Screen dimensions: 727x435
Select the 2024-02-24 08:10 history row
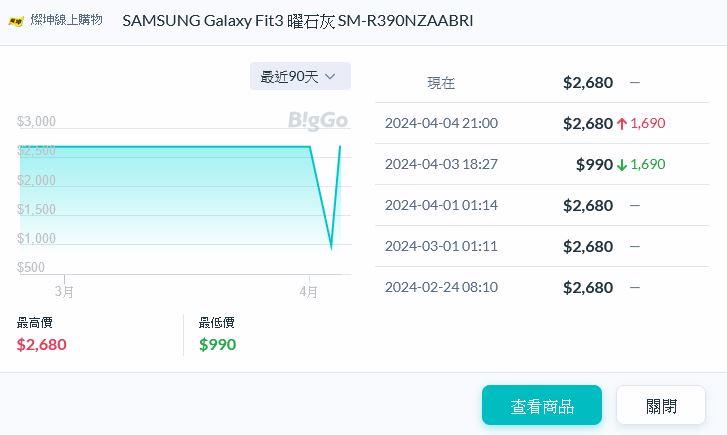[x=440, y=288]
